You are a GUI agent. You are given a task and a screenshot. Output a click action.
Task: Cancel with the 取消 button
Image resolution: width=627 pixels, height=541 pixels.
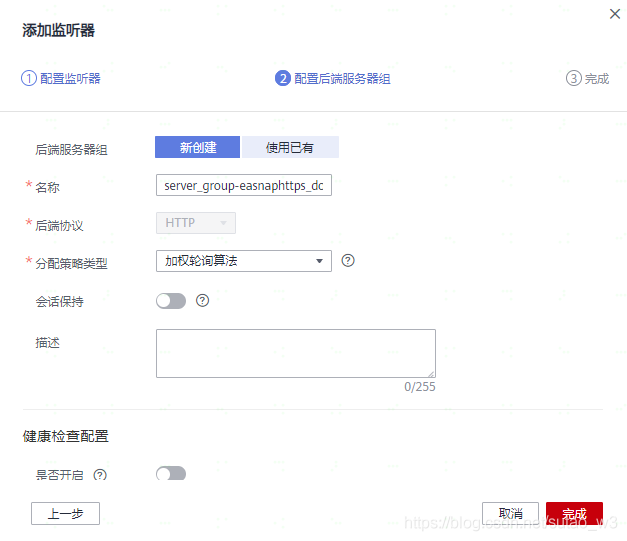coord(510,513)
